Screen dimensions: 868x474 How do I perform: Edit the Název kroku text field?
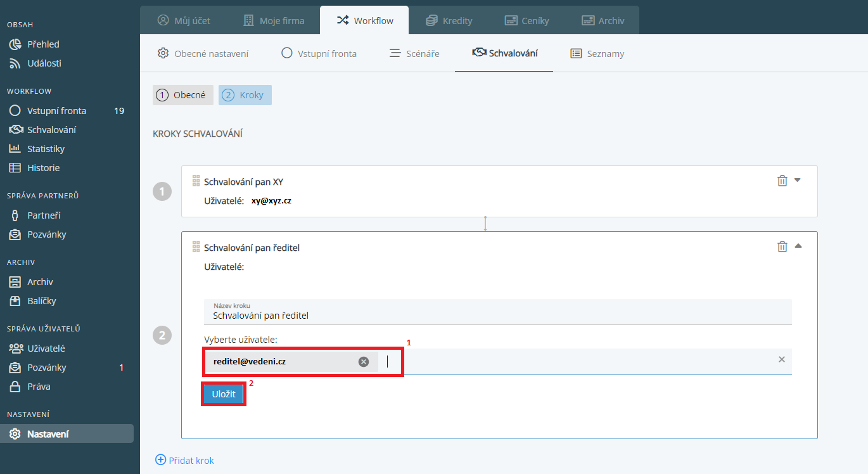click(x=497, y=315)
